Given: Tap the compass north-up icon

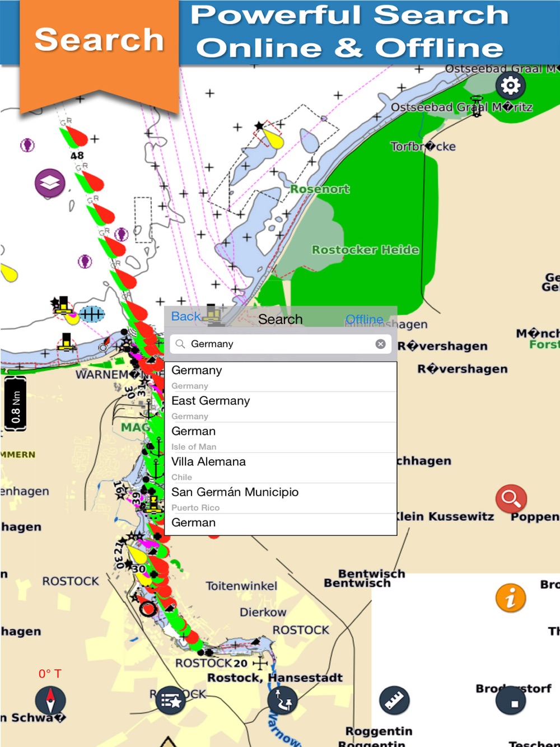Looking at the screenshot, I should click(50, 700).
